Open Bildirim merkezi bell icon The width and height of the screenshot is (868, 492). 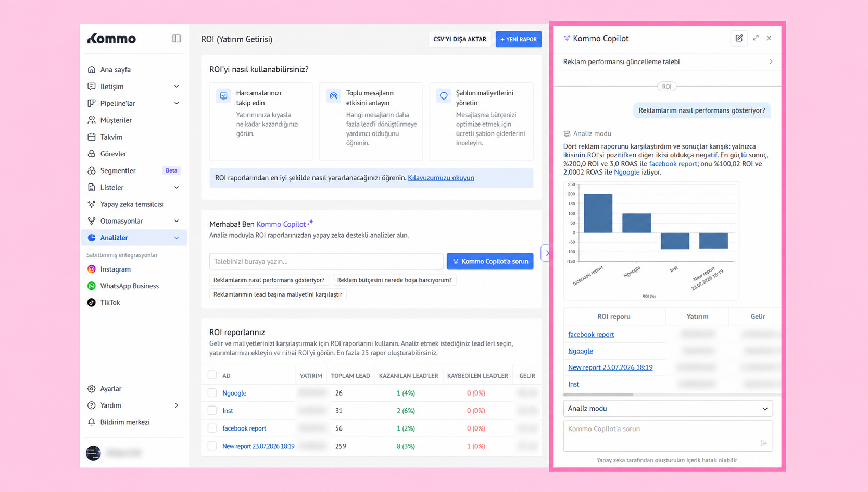[92, 422]
